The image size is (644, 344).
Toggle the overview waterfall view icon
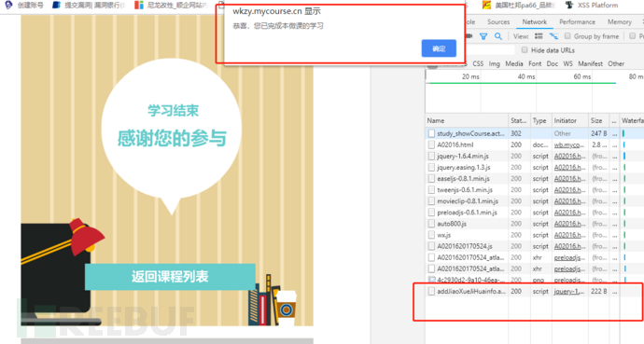(553, 36)
